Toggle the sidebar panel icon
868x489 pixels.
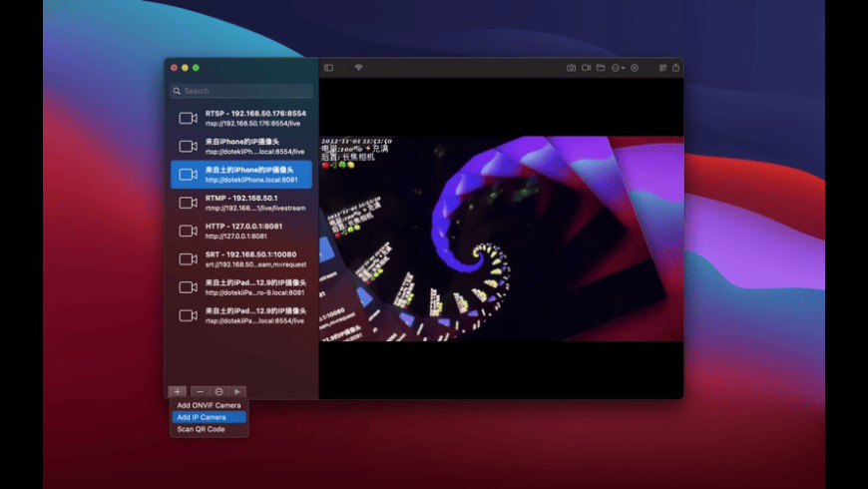pos(329,68)
